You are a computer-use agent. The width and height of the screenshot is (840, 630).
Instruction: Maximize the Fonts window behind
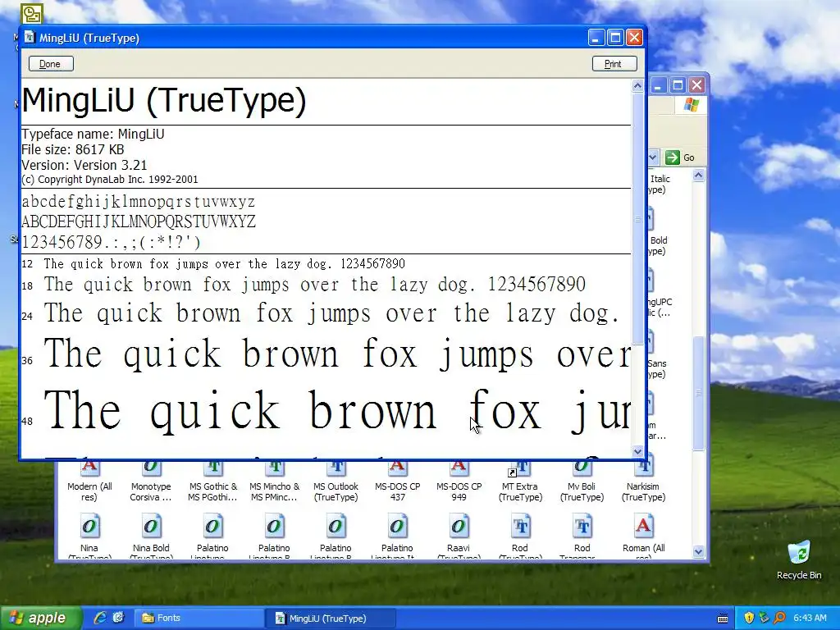point(678,85)
